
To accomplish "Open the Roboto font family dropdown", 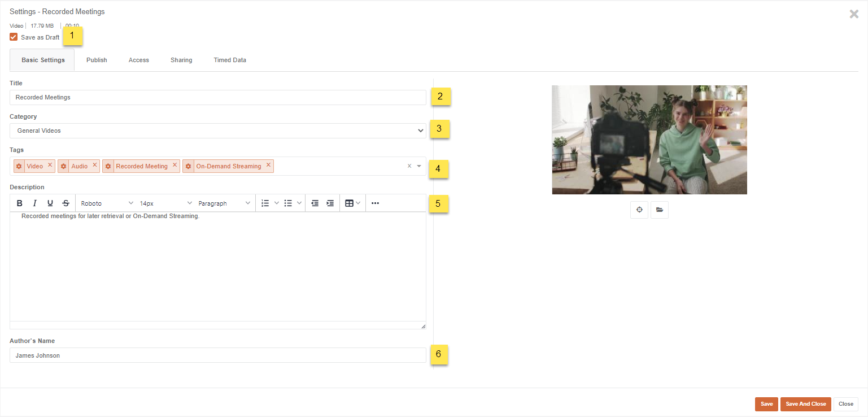I will pyautogui.click(x=107, y=203).
